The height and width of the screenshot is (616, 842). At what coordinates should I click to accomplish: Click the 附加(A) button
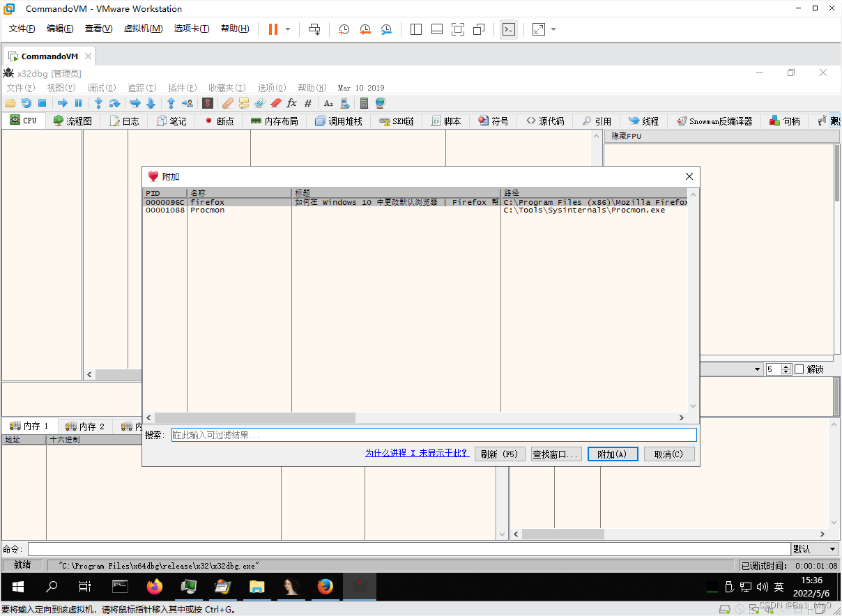[x=612, y=454]
